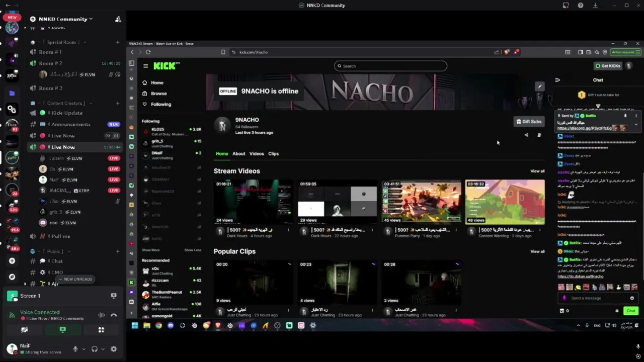Click Show More under Following list
The image size is (644, 362).
click(150, 250)
